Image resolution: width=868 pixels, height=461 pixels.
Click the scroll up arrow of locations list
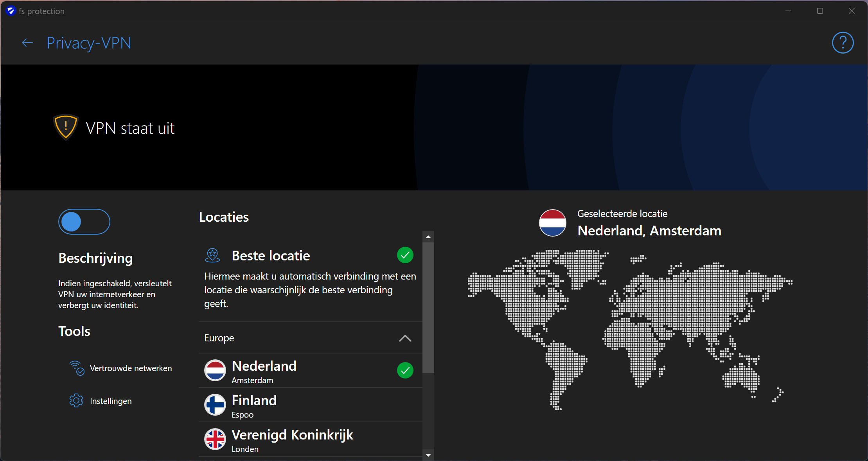click(428, 237)
